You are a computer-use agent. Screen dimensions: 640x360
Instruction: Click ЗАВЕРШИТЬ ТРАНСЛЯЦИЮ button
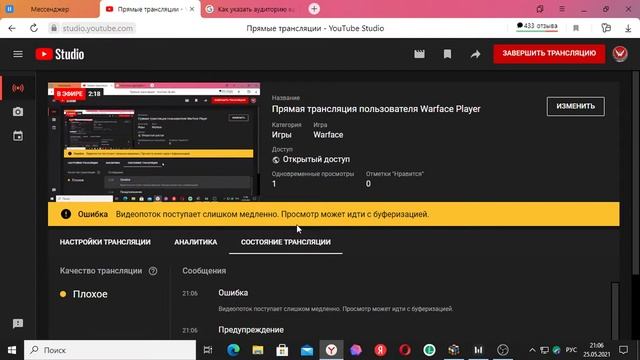tap(549, 53)
